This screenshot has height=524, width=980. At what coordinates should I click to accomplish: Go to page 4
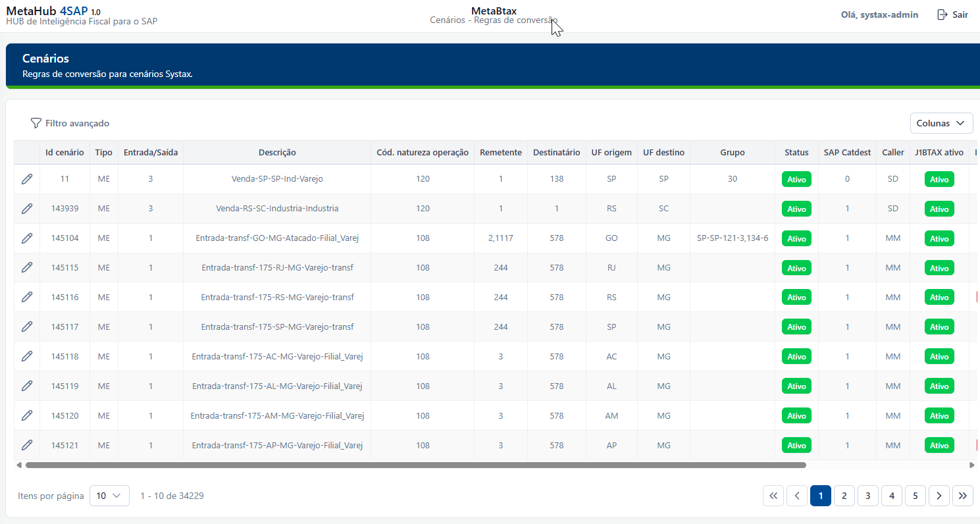pyautogui.click(x=892, y=496)
